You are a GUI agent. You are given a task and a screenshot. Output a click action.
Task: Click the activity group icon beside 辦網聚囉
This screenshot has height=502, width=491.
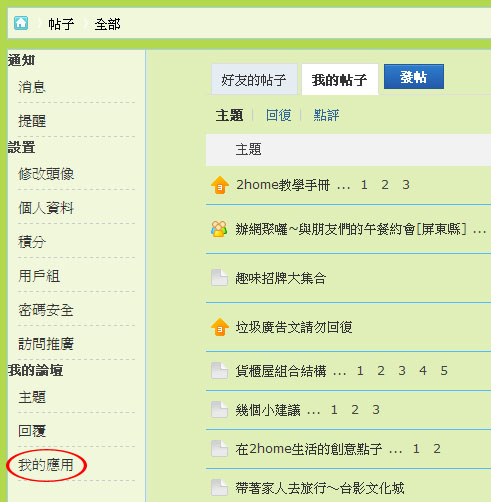tap(219, 229)
